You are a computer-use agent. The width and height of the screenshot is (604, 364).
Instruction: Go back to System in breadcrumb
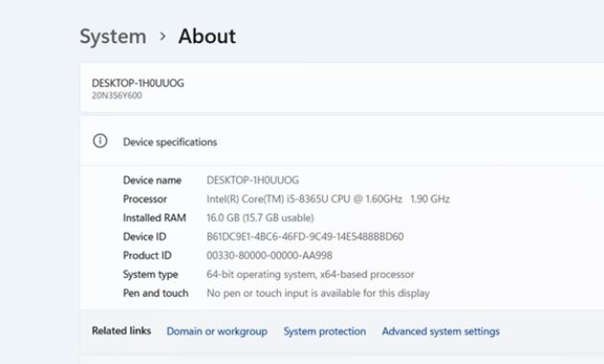(x=113, y=36)
